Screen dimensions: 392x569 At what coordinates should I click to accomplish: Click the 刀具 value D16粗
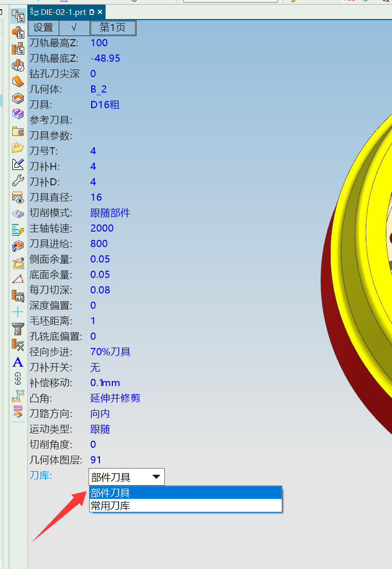click(105, 105)
